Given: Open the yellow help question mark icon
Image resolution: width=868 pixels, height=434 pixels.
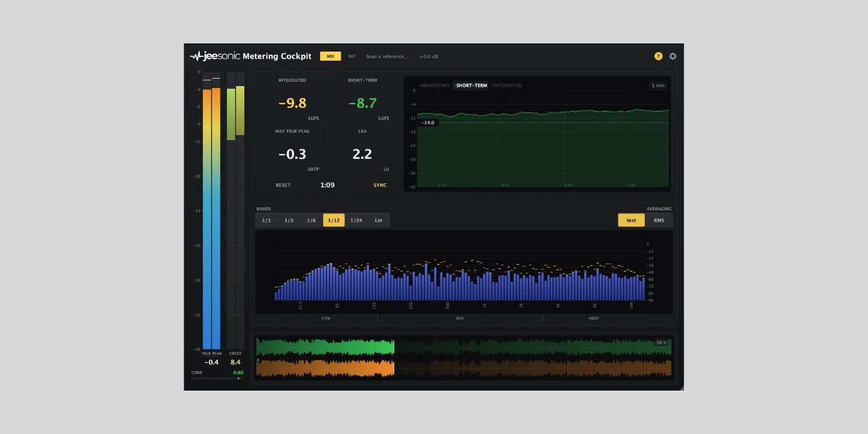Looking at the screenshot, I should (x=658, y=56).
